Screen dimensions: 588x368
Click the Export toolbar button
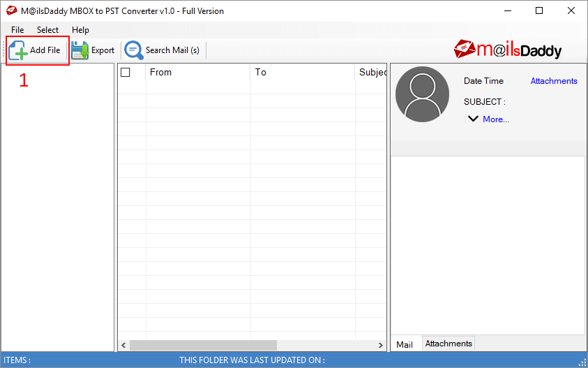point(93,50)
